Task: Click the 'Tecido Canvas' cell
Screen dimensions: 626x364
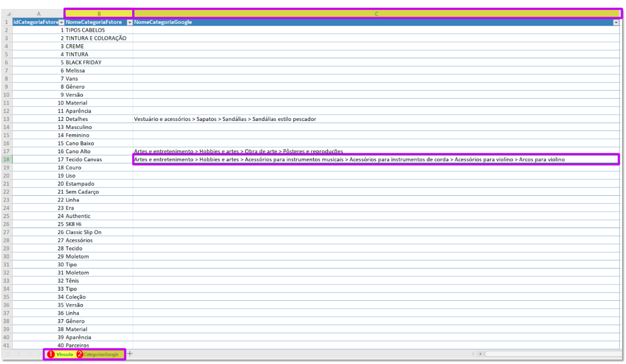Action: pos(83,160)
